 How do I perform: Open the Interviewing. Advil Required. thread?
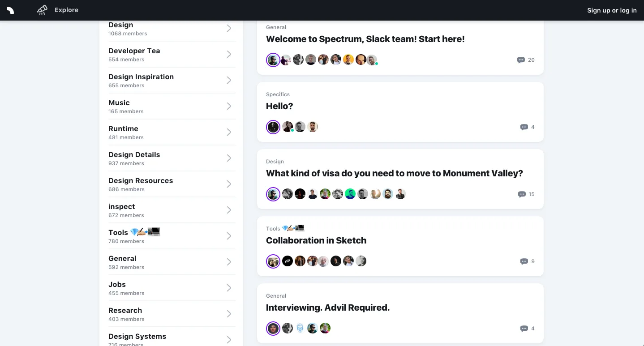pyautogui.click(x=327, y=308)
